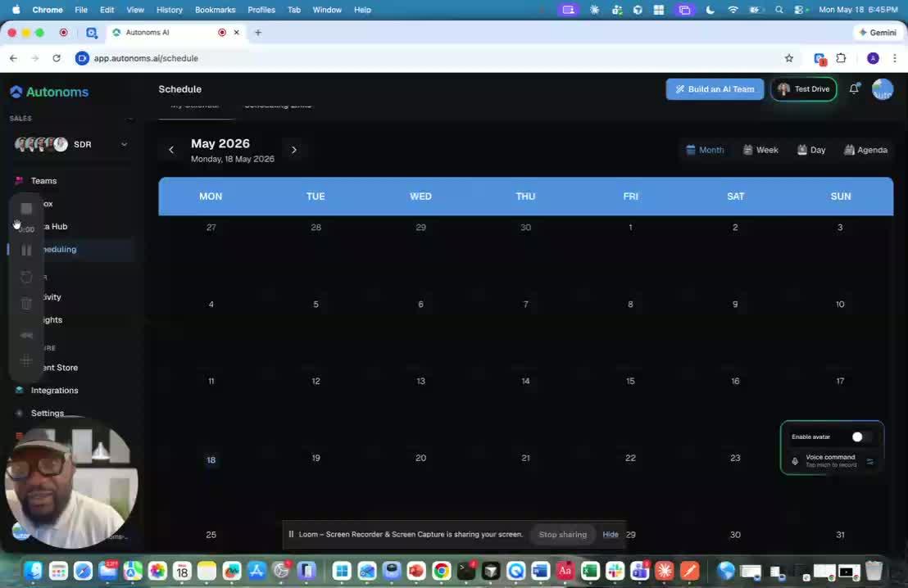
Task: Open the user profile avatar at top right
Action: (882, 89)
